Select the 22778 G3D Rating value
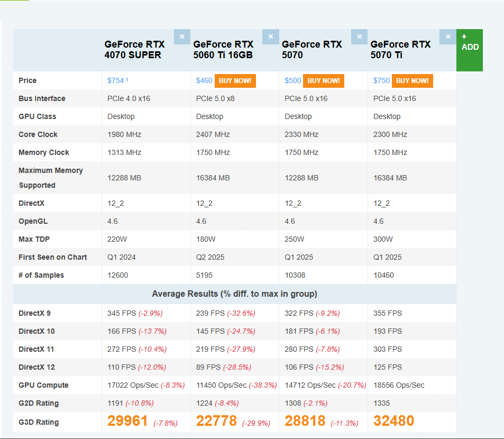 click(x=216, y=421)
